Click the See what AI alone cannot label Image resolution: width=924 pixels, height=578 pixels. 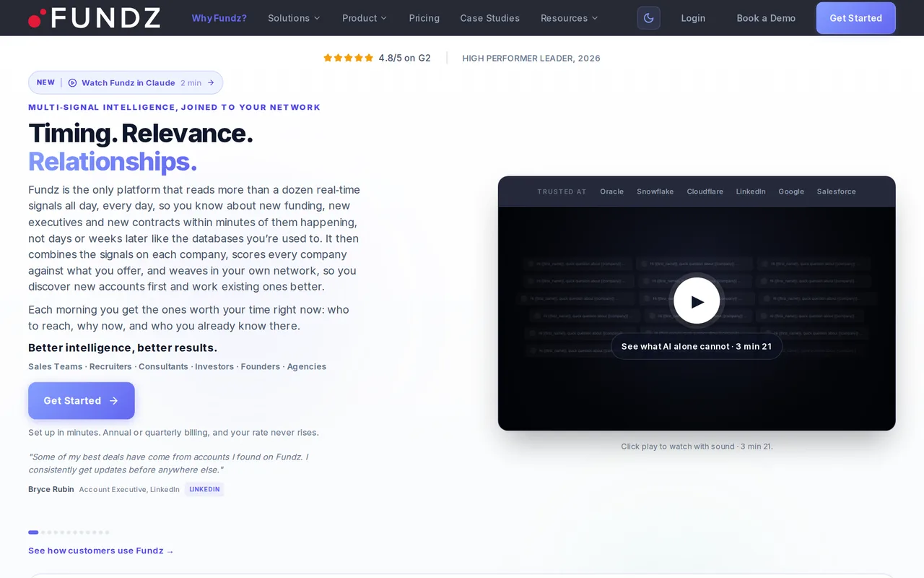coord(697,347)
